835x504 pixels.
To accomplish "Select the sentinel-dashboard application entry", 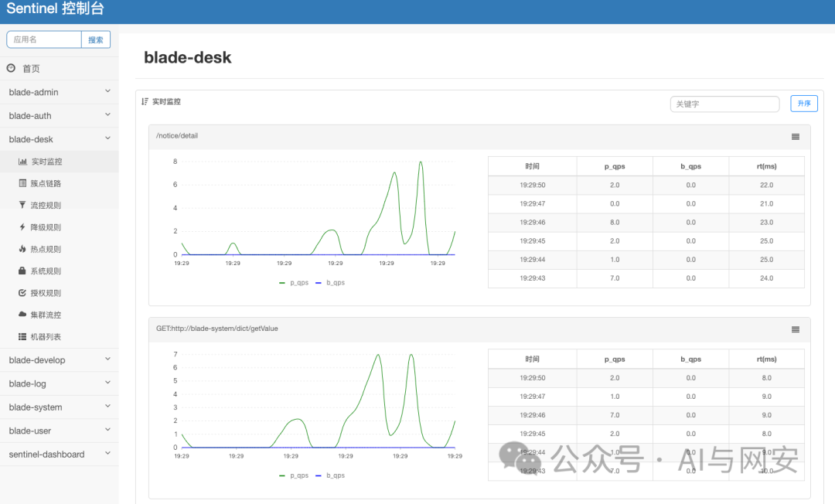I will click(59, 454).
